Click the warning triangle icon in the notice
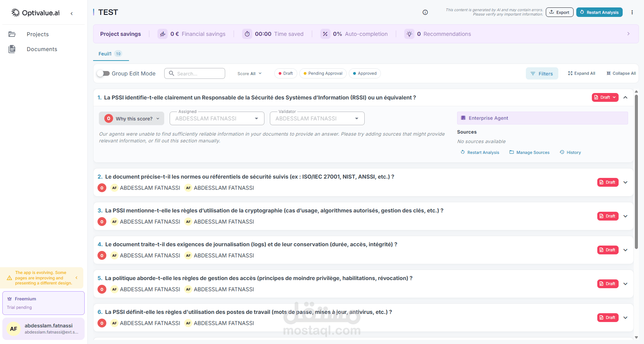This screenshot has width=644, height=344. pyautogui.click(x=9, y=278)
